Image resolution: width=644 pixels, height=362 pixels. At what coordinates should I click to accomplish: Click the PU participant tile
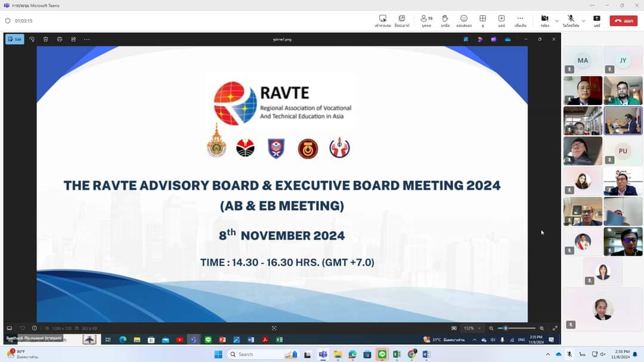(623, 151)
